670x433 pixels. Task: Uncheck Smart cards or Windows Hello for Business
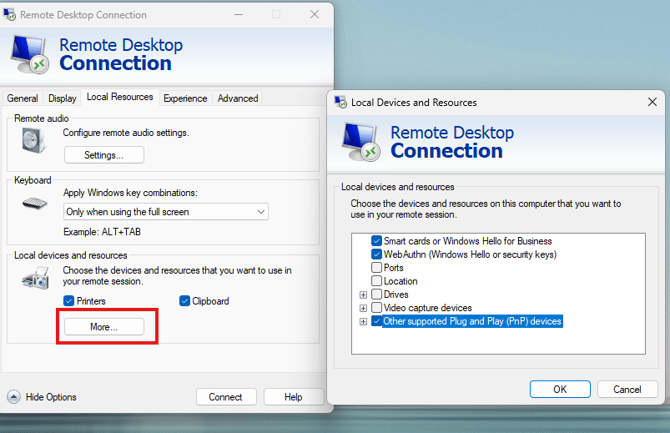[x=376, y=241]
